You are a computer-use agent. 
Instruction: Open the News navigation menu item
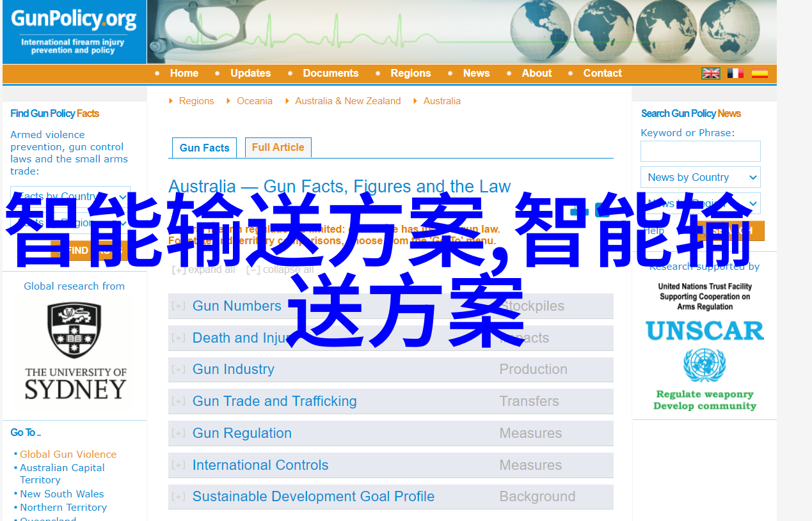click(x=477, y=74)
